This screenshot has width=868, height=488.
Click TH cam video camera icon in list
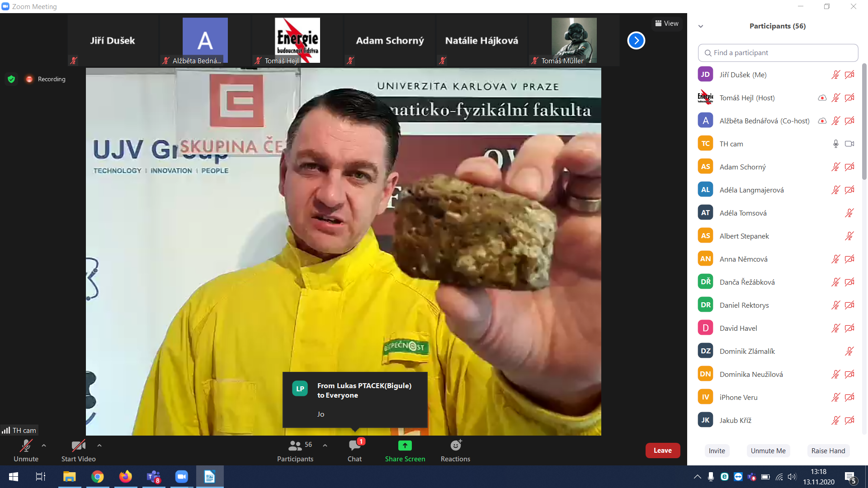click(849, 144)
